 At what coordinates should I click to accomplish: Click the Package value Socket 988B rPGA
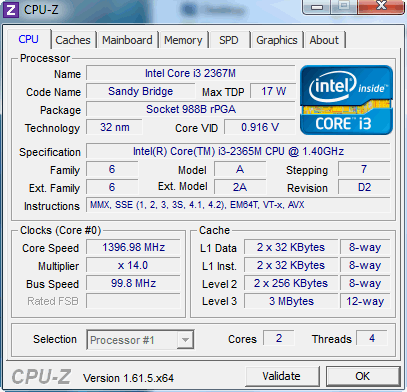tap(190, 109)
